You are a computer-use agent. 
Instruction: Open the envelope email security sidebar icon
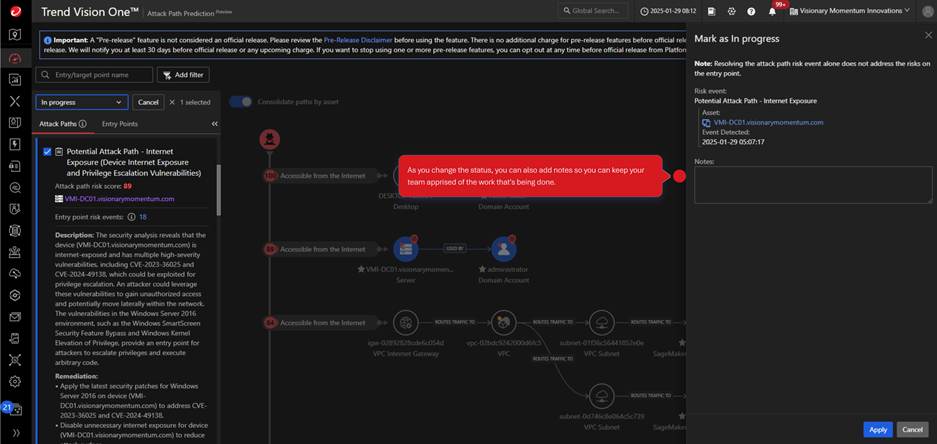15,317
